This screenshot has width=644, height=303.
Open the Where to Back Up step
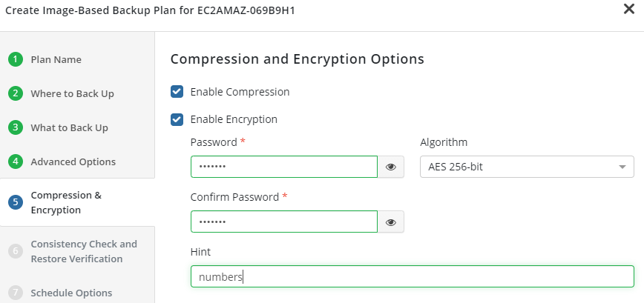(72, 93)
